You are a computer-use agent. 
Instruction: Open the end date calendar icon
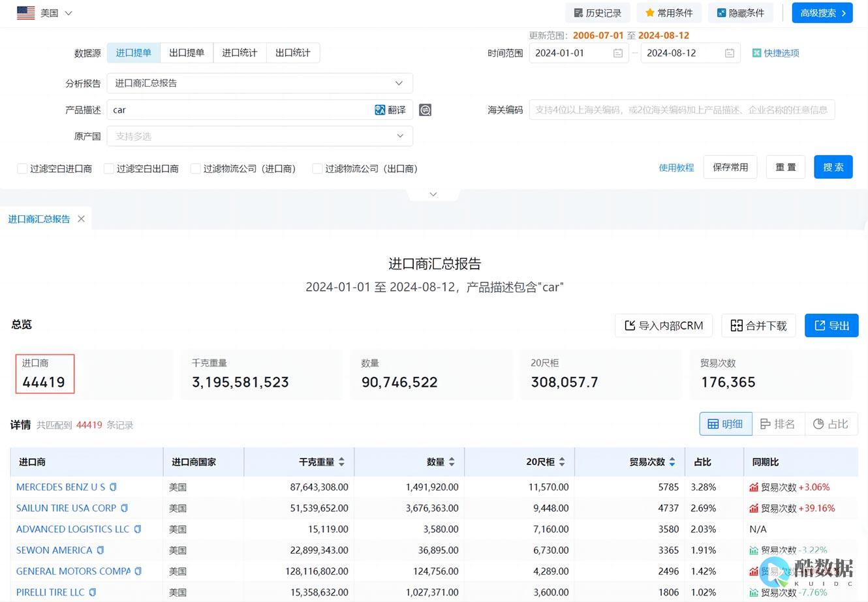click(730, 53)
